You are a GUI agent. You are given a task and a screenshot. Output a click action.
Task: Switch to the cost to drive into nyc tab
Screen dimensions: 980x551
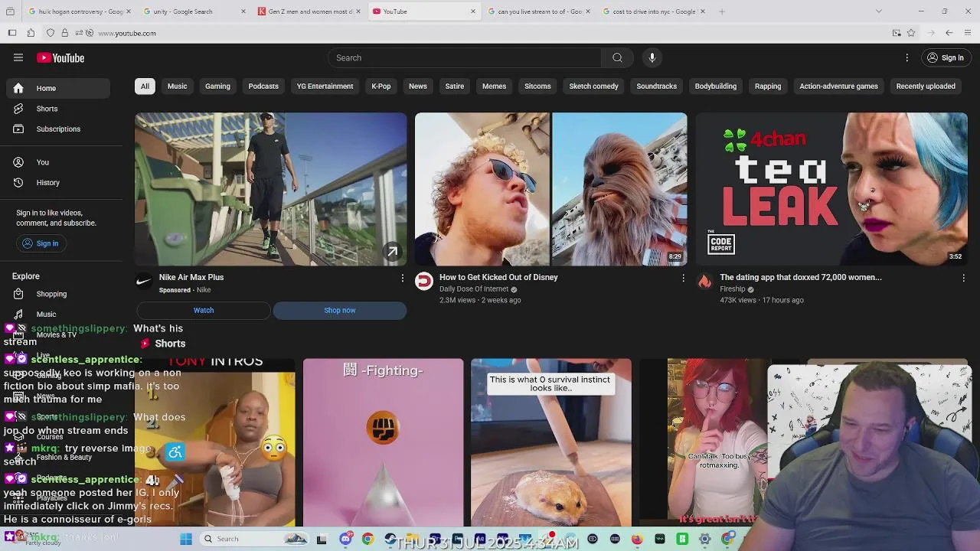(x=653, y=11)
